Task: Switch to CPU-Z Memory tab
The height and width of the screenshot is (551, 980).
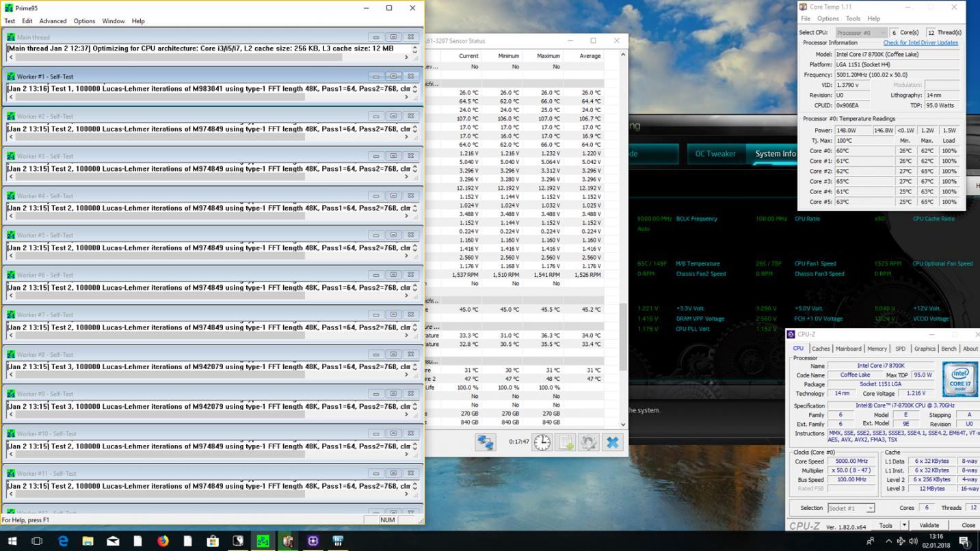Action: click(x=877, y=349)
